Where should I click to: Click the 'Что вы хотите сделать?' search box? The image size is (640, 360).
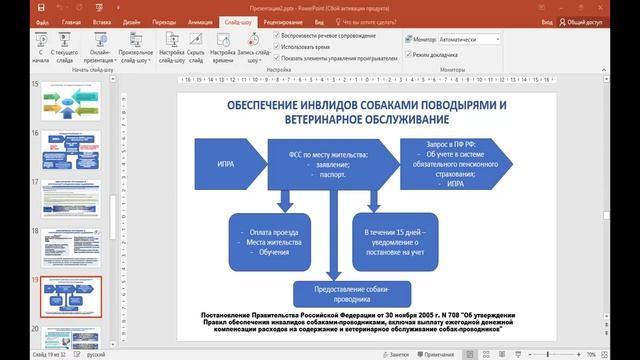(x=366, y=22)
